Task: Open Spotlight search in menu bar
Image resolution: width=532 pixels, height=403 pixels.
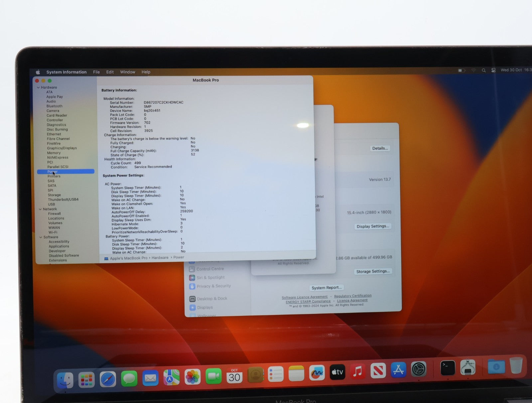Action: click(483, 70)
